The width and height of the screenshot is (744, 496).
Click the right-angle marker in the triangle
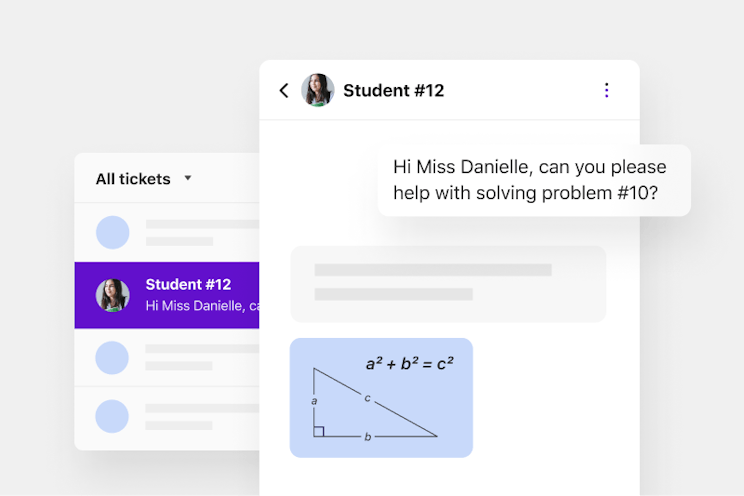318,431
